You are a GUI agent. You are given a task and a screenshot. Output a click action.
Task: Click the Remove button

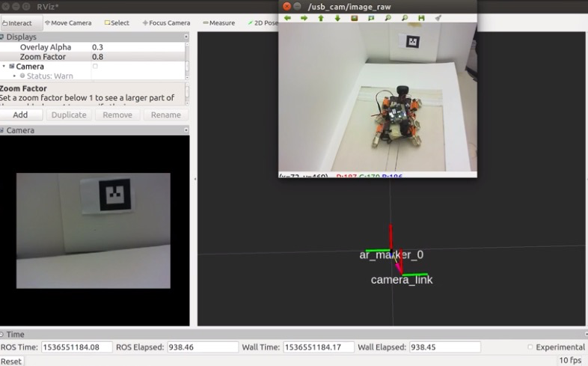point(117,115)
